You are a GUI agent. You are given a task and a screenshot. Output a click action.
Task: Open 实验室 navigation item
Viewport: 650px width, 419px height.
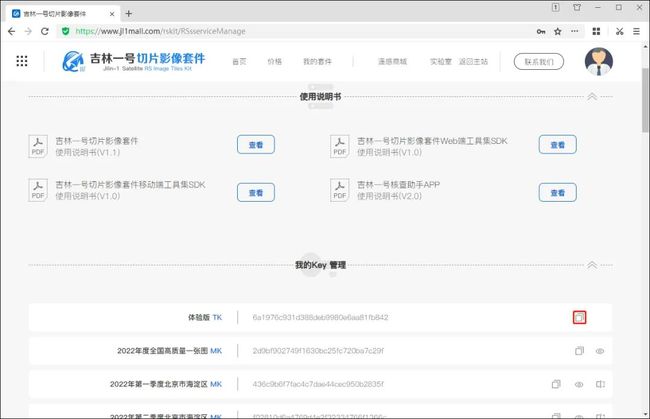(x=440, y=61)
